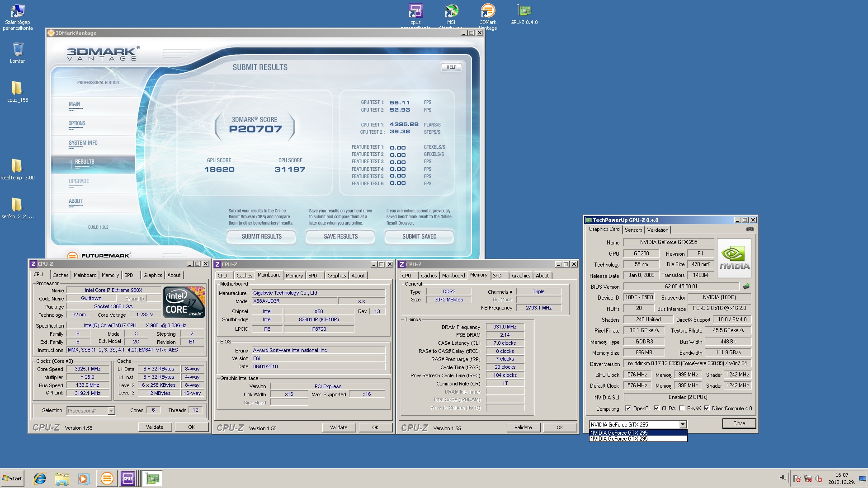Launch Internet Explorer from taskbar
The image size is (868, 488).
(x=40, y=479)
